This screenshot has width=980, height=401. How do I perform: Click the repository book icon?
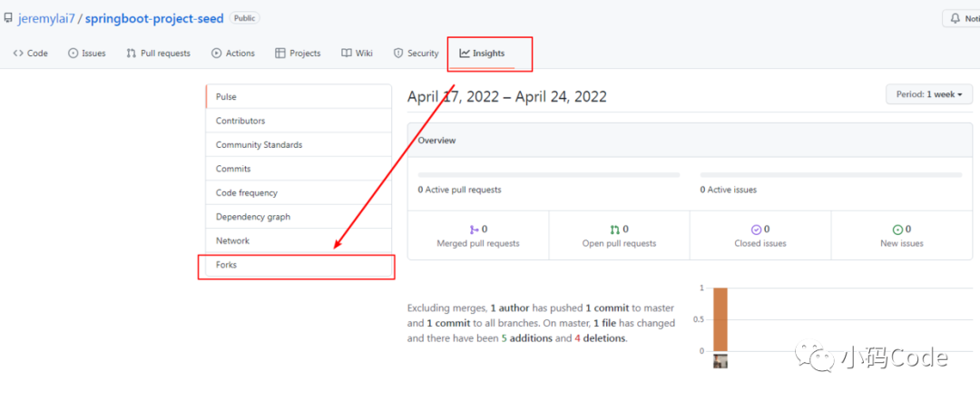coord(7,18)
